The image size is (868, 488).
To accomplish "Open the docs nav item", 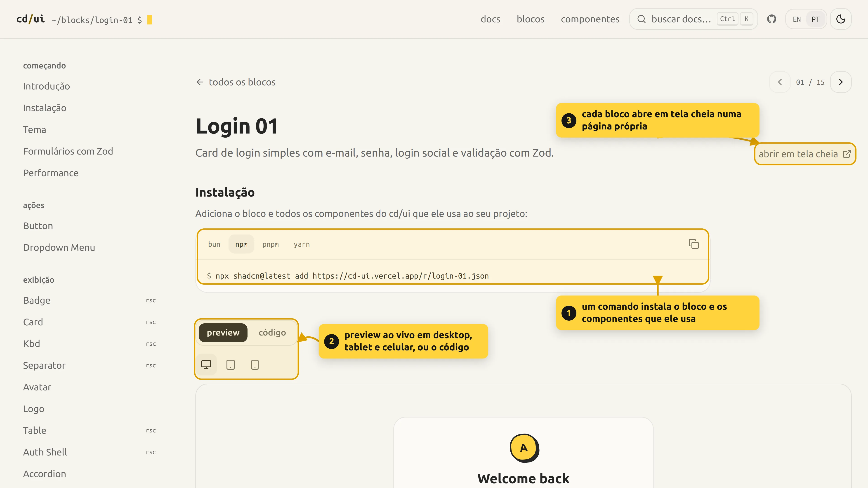I will 490,19.
